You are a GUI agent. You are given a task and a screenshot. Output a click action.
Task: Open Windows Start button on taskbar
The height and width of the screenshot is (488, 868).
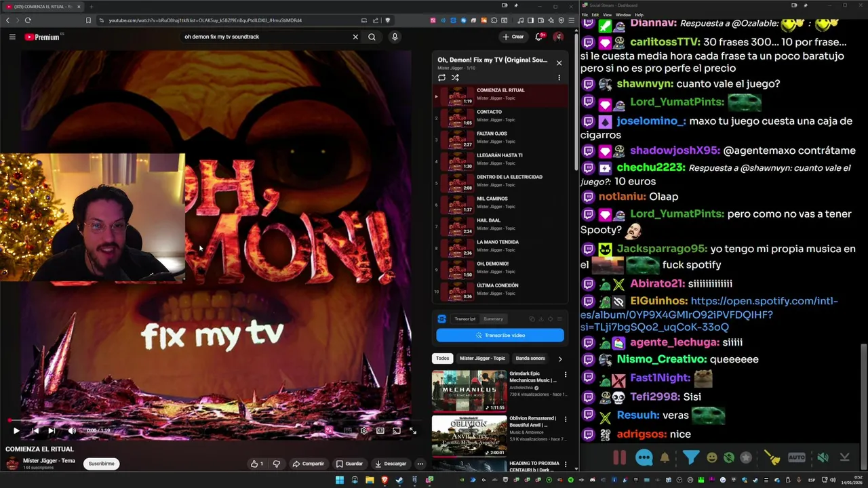coord(340,480)
